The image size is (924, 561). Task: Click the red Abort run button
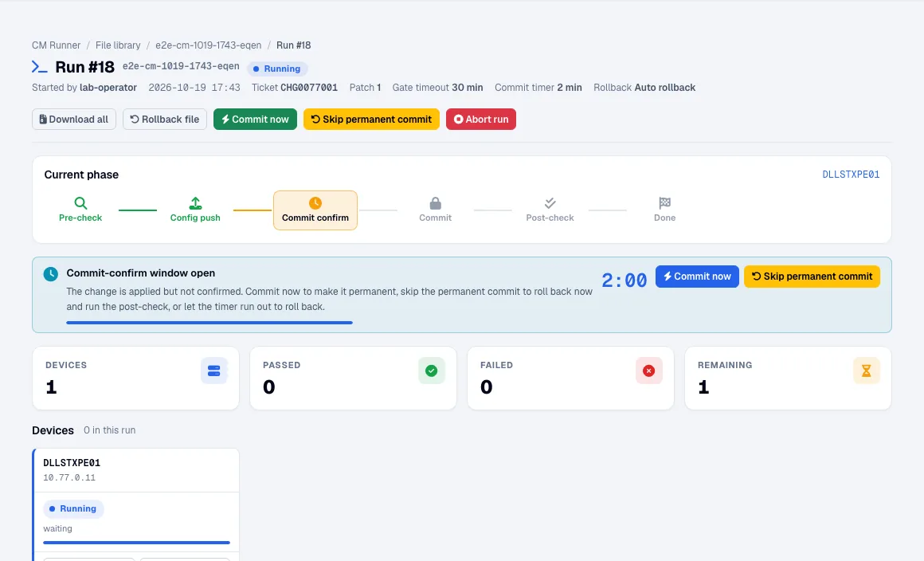click(x=481, y=119)
